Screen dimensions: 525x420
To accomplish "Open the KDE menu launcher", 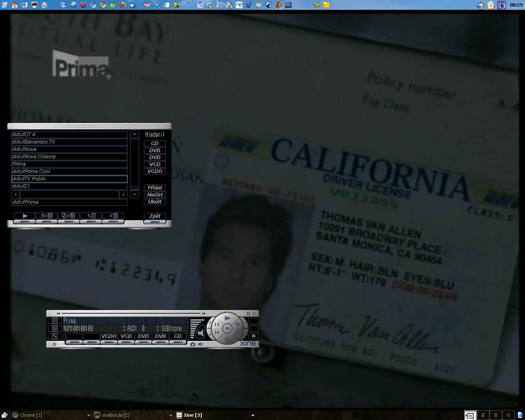I will coord(5,5).
